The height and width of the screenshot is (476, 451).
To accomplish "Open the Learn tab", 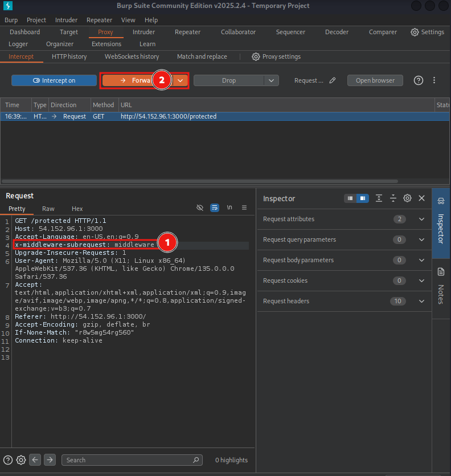I will coord(147,44).
